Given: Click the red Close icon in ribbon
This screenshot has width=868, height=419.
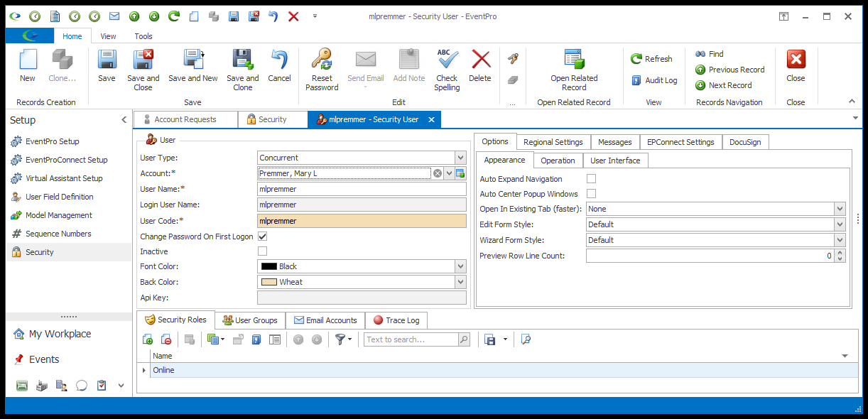Looking at the screenshot, I should pyautogui.click(x=796, y=59).
